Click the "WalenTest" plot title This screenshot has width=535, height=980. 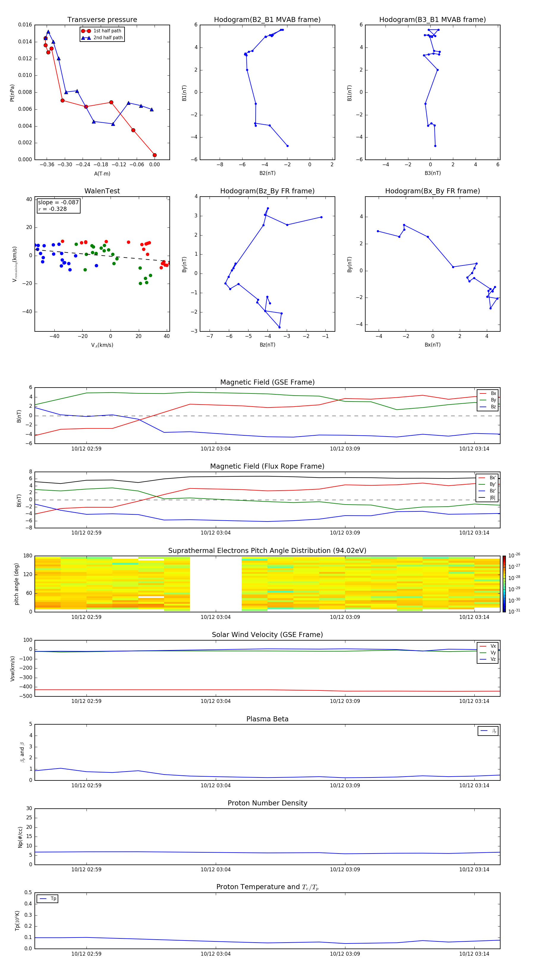tap(102, 191)
